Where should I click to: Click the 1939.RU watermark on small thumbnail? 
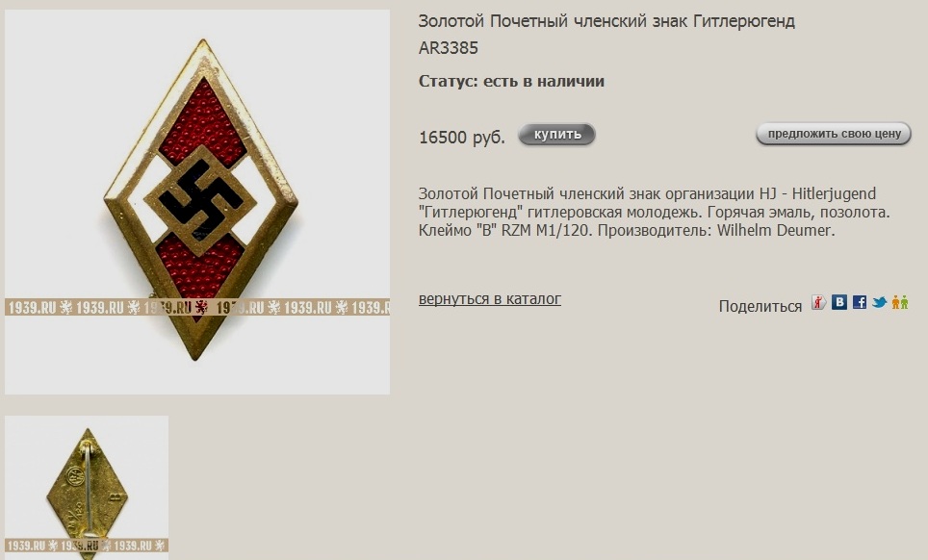pyautogui.click(x=87, y=546)
